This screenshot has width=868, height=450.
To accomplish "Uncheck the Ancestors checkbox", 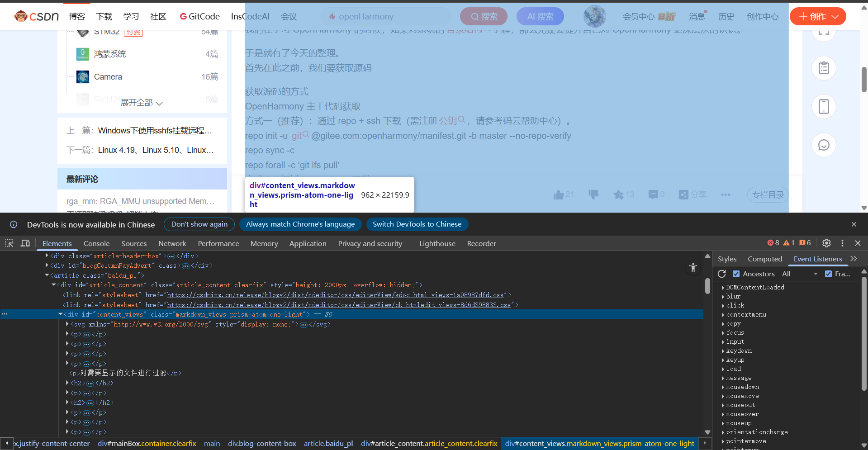I will (736, 274).
